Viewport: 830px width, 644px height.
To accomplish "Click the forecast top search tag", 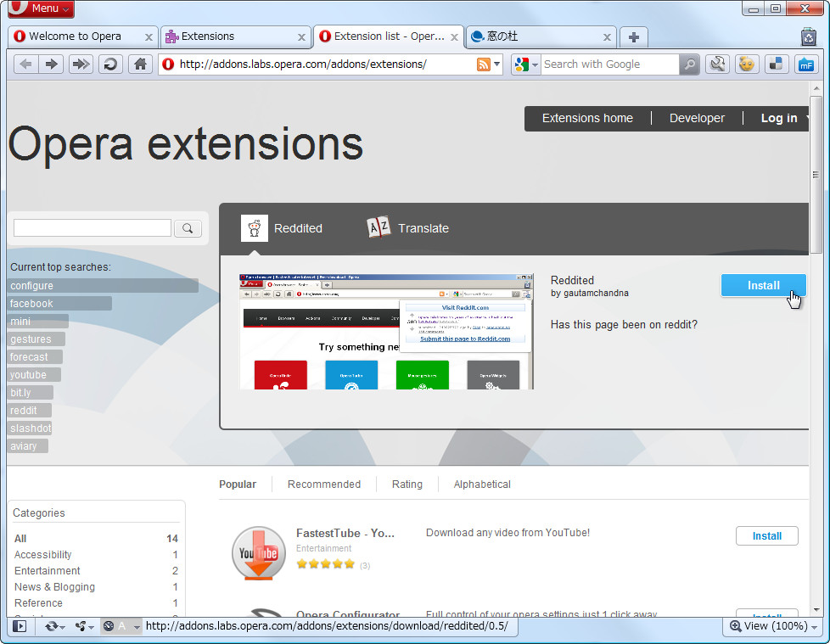I will click(x=30, y=356).
